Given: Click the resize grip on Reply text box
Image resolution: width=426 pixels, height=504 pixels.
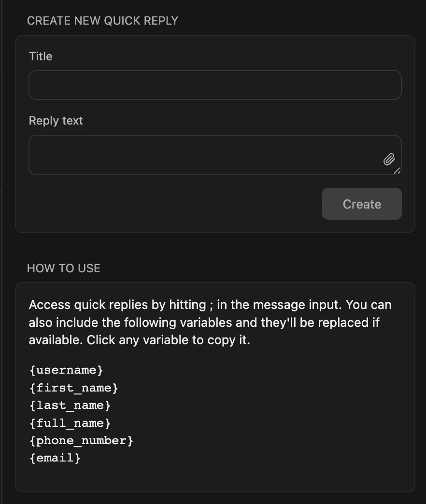Looking at the screenshot, I should pos(397,170).
